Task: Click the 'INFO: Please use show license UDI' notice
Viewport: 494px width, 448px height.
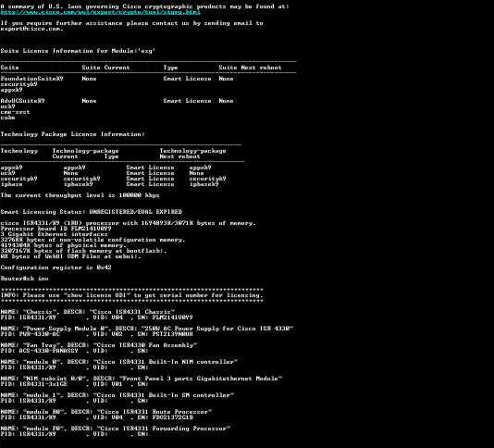Action: click(x=131, y=295)
